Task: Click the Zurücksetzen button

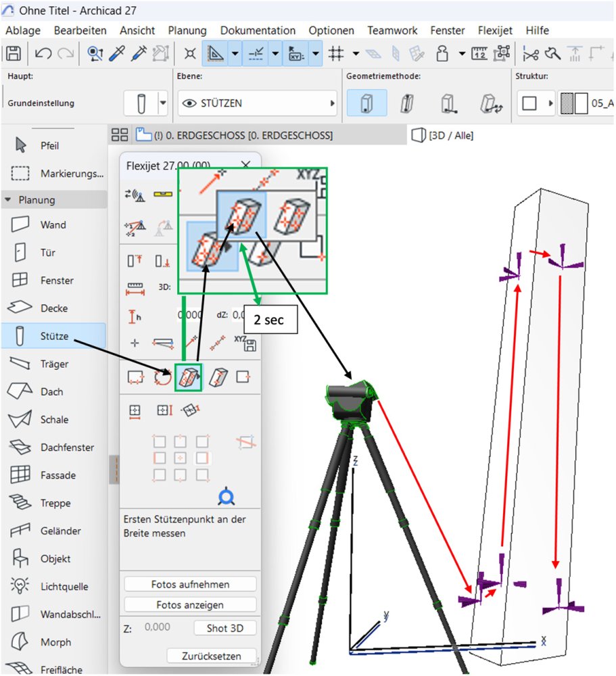Action: point(212,656)
